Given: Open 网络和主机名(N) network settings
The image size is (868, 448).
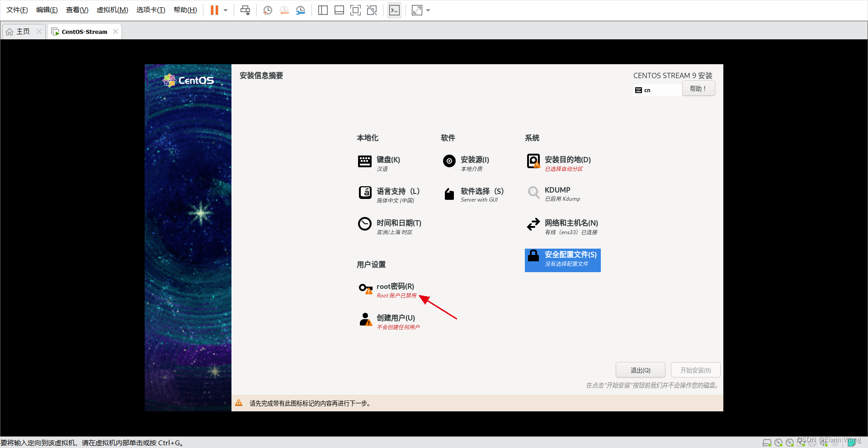Looking at the screenshot, I should [x=562, y=226].
